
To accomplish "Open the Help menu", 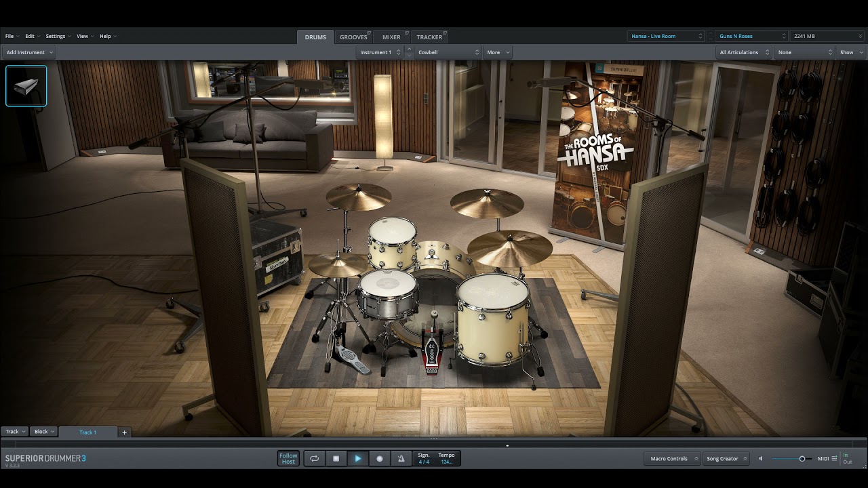I will point(108,36).
